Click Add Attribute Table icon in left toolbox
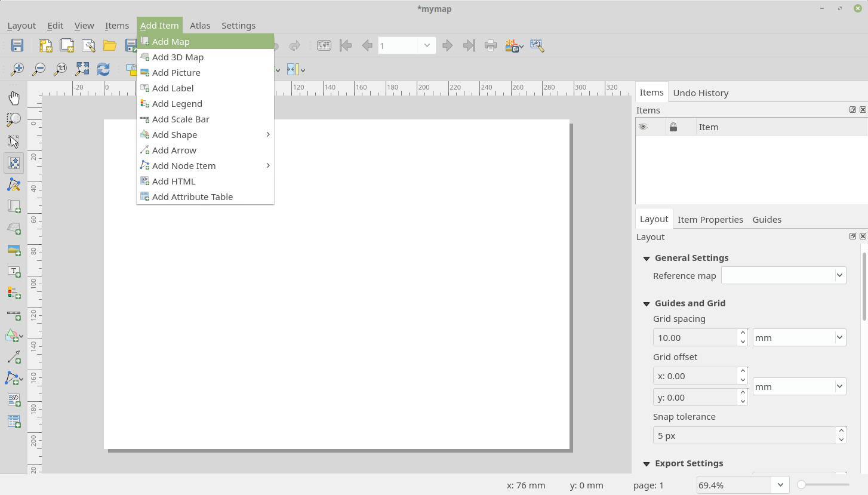 pos(14,422)
